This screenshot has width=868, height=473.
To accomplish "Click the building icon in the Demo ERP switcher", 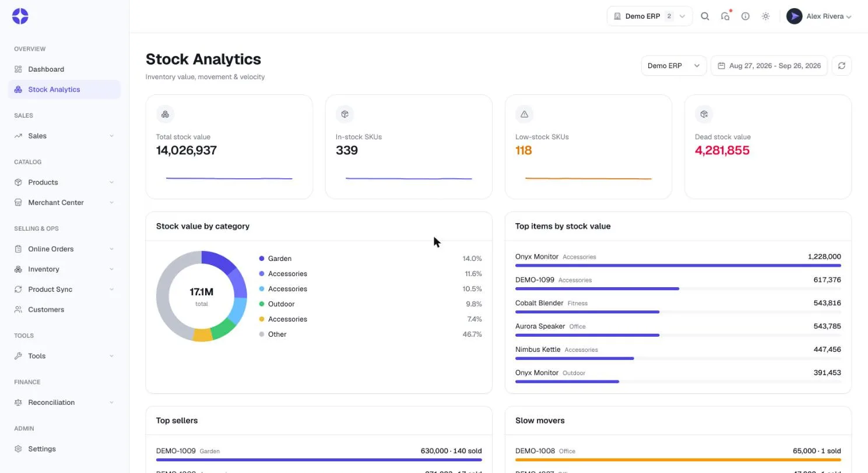I will tap(618, 16).
